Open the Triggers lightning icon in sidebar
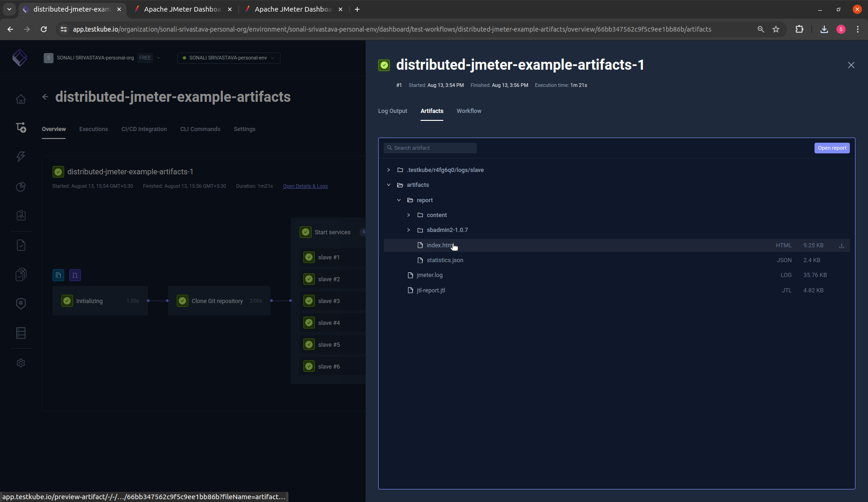The width and height of the screenshot is (868, 502). pos(21,157)
